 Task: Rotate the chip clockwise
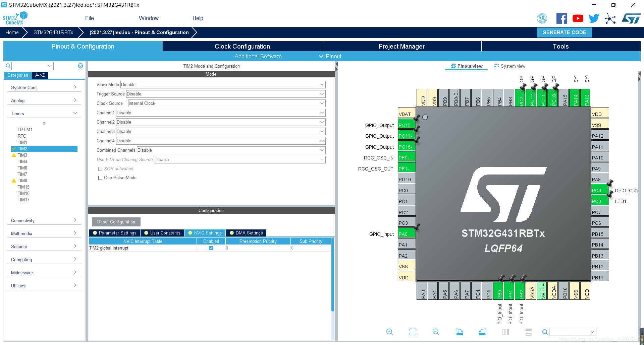459,332
